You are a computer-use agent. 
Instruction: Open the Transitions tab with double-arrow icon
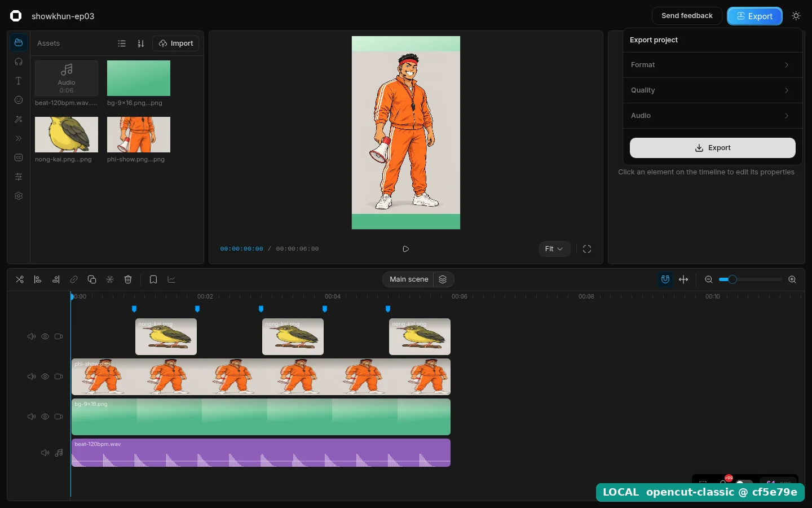(19, 139)
